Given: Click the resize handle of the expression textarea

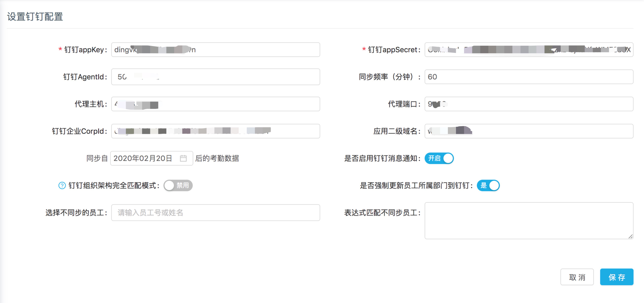Looking at the screenshot, I should 630,236.
